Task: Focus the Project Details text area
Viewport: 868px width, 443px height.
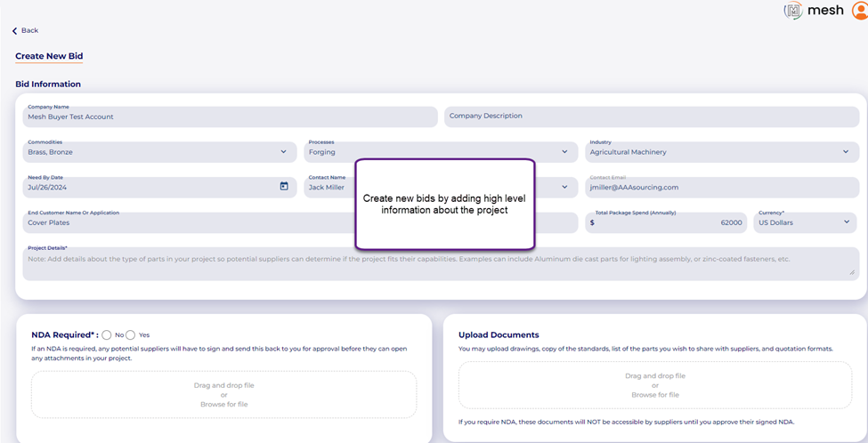Action: [x=441, y=264]
